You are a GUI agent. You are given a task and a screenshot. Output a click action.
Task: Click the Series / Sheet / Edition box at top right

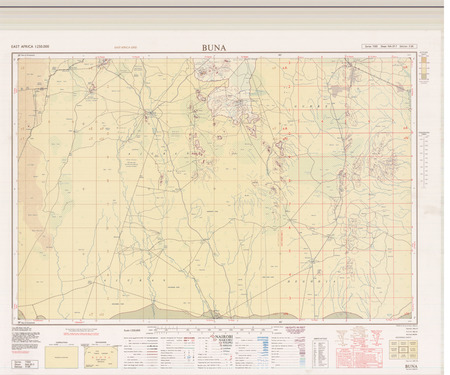[x=389, y=46]
